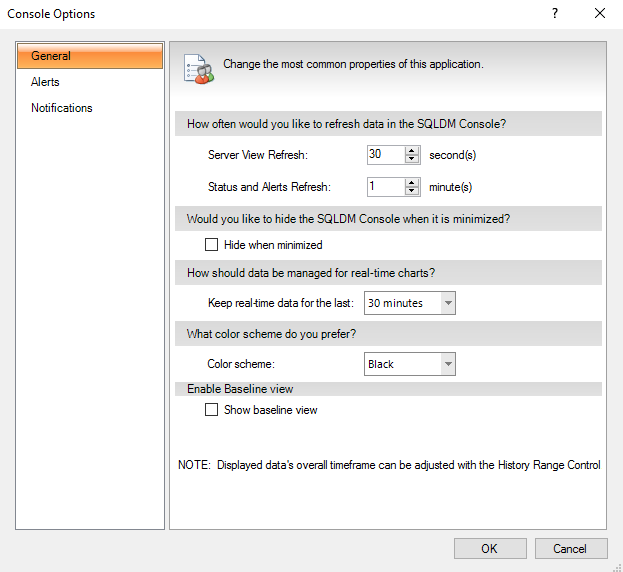Decrease Server View Refresh with down arrow
Image resolution: width=623 pixels, height=572 pixels.
point(412,159)
